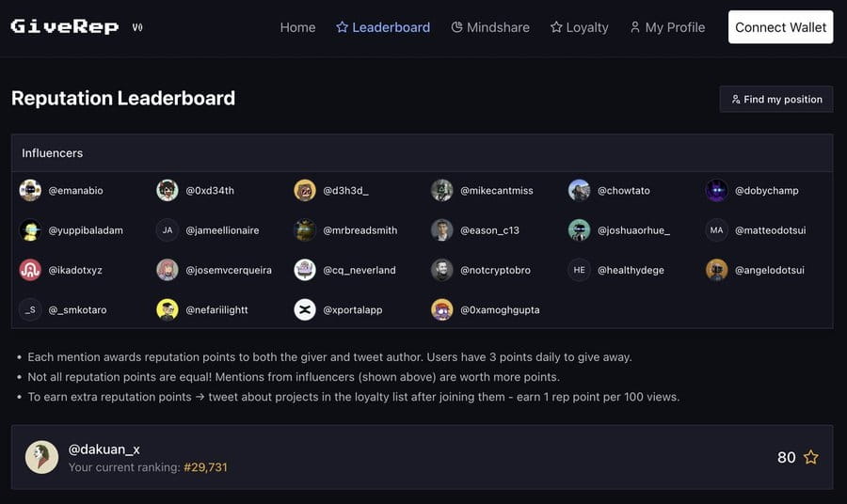847x504 pixels.
Task: Open @dobychamp influencer entry
Action: [x=766, y=191]
